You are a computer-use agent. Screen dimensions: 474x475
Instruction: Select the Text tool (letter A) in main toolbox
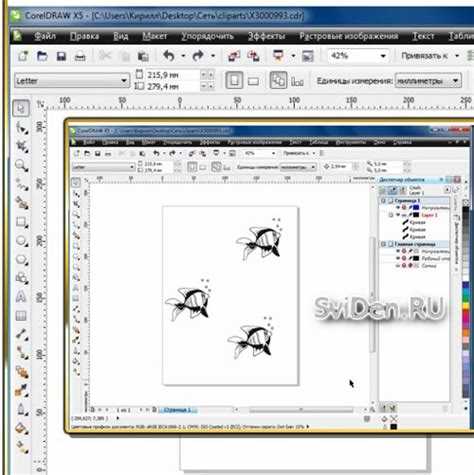(x=21, y=297)
